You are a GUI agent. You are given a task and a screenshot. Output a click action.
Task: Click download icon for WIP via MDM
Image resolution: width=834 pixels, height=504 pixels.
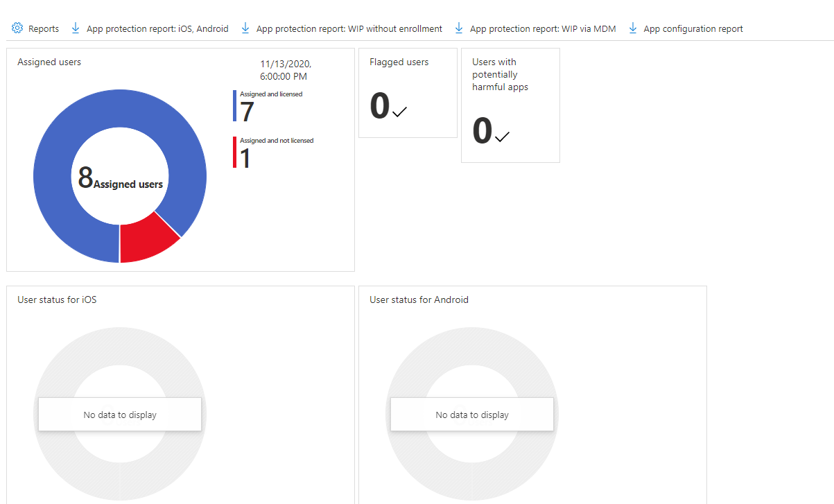(459, 28)
